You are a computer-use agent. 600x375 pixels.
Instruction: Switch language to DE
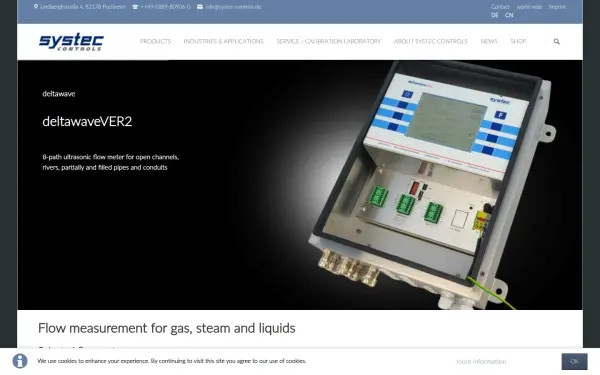[494, 15]
